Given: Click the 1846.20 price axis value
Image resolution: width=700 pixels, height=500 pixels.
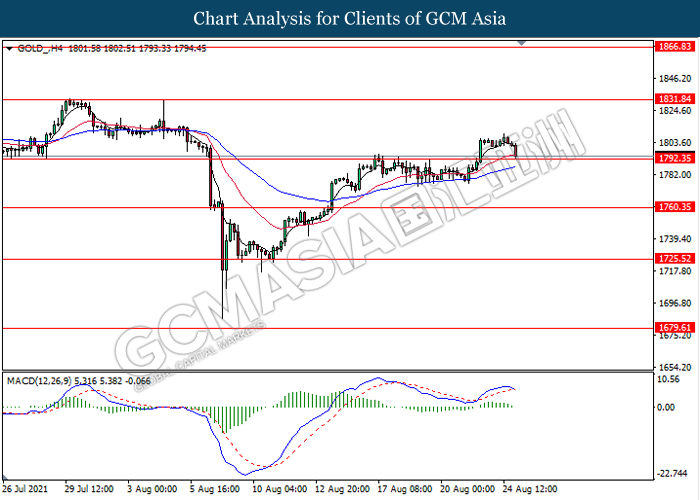Looking at the screenshot, I should coord(675,79).
